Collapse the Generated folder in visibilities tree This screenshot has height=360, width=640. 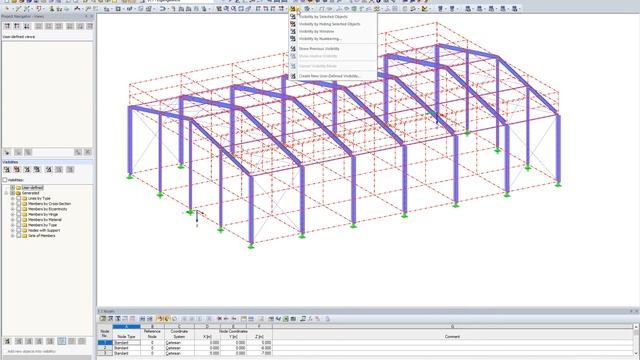pos(7,193)
